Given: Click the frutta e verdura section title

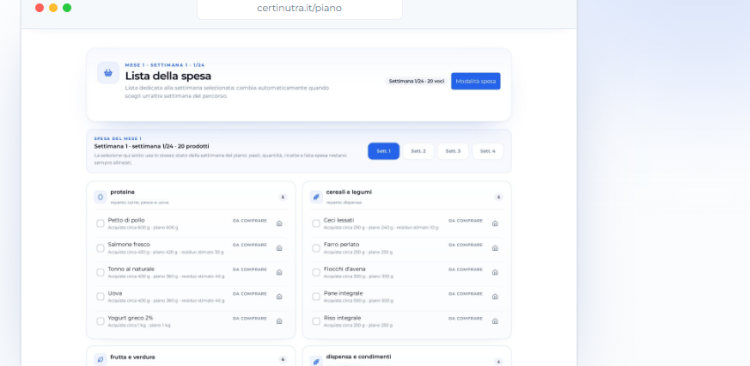Looking at the screenshot, I should tap(132, 357).
